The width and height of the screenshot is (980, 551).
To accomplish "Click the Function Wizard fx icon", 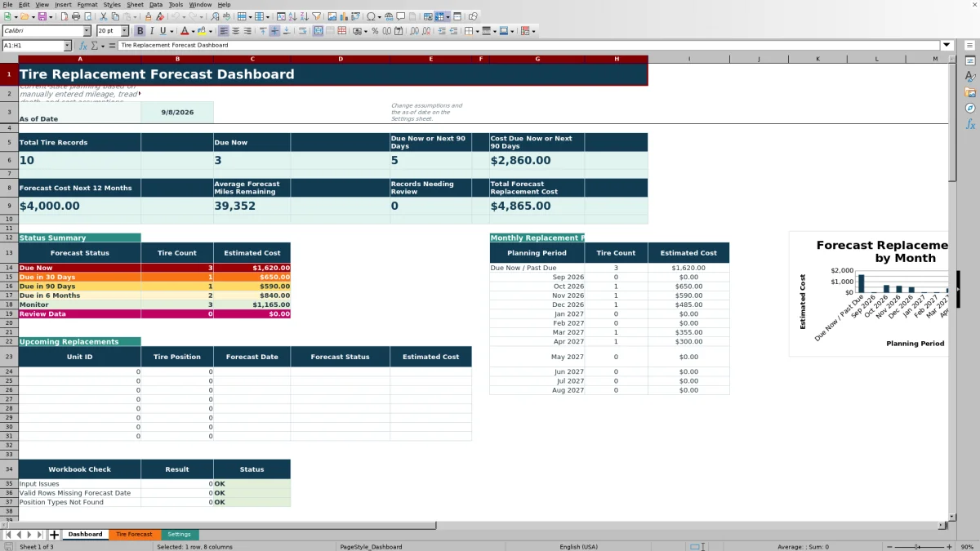I will coord(83,46).
